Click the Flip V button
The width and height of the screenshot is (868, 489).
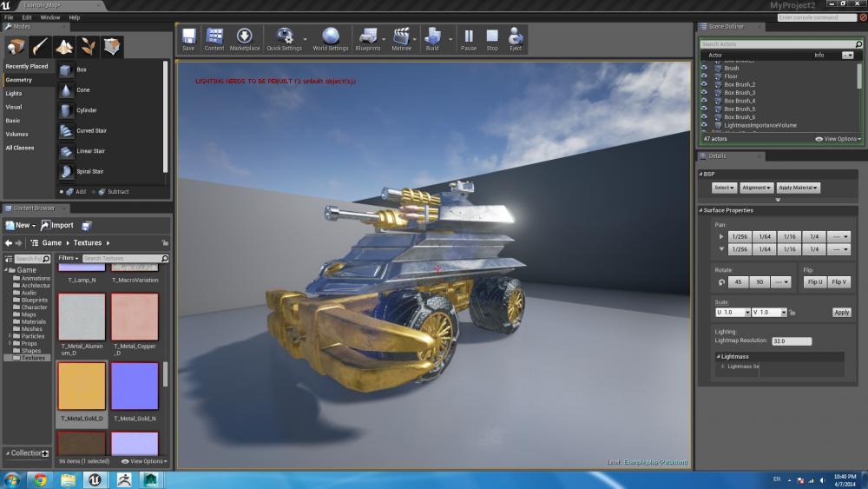click(x=838, y=282)
